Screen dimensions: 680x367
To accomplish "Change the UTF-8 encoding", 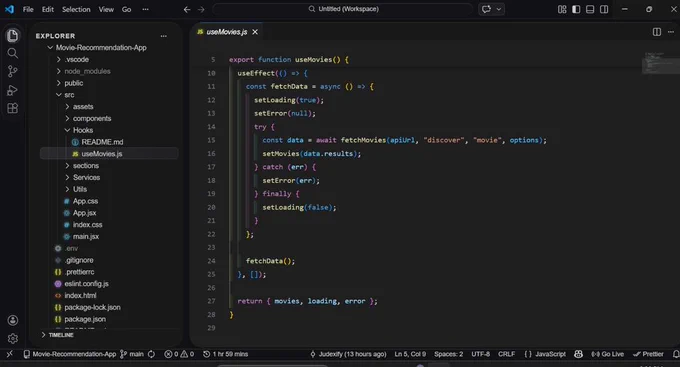I will point(481,354).
